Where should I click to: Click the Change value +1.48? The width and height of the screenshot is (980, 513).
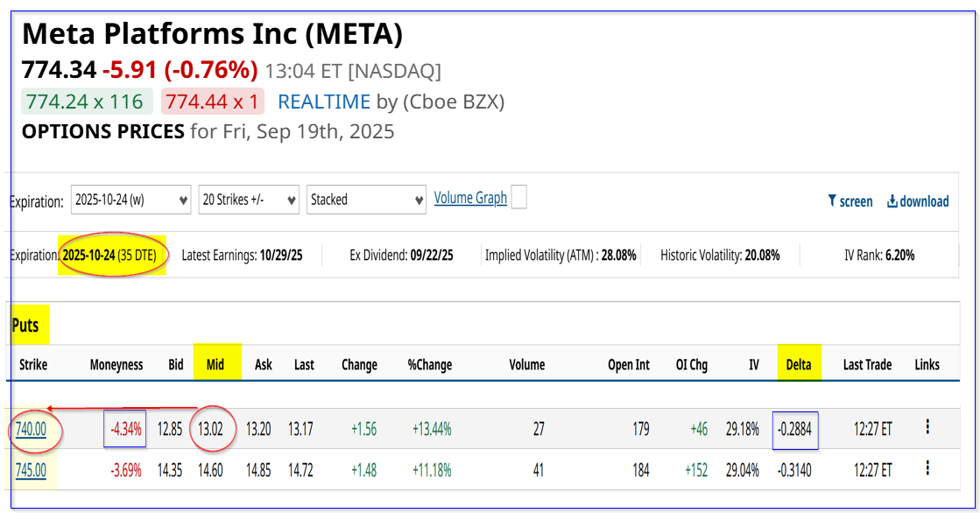[x=363, y=470]
